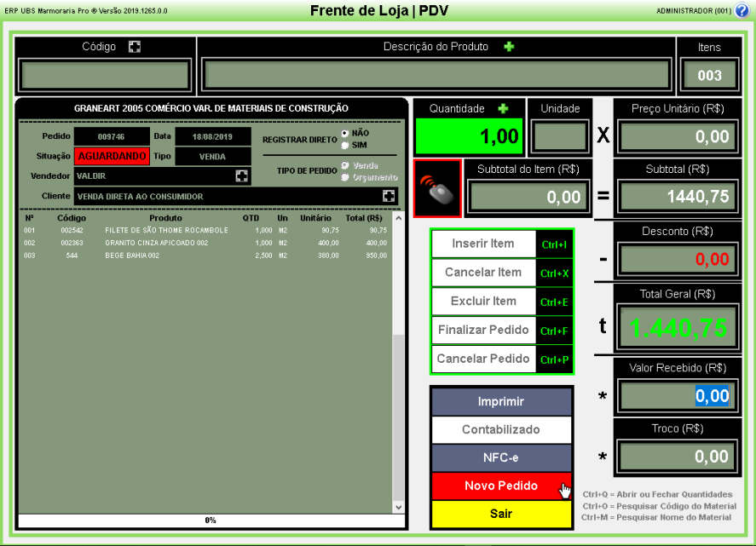Click the yellow Sair button
The width and height of the screenshot is (756, 546).
501,514
